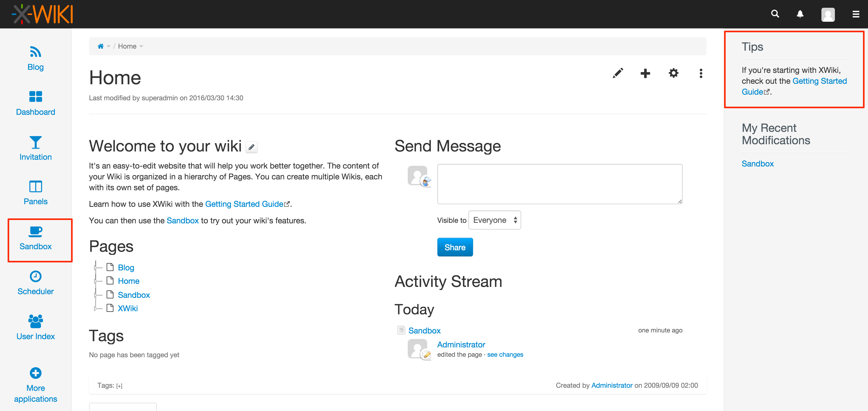Click Sandbox document icon in Activity Stream

click(401, 330)
